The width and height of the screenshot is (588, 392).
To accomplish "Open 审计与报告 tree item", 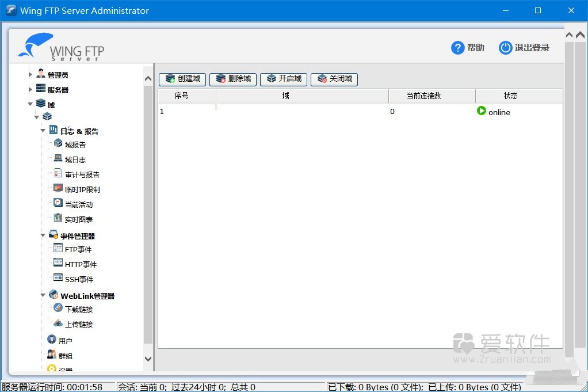I will coord(82,175).
